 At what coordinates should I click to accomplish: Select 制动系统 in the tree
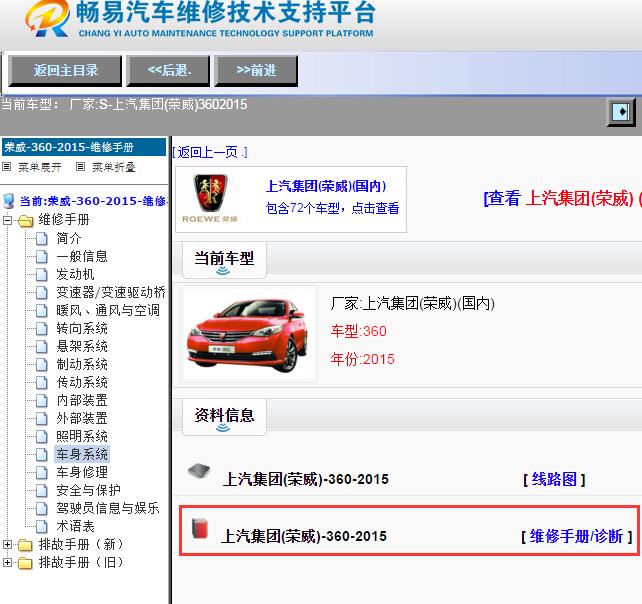pyautogui.click(x=82, y=364)
